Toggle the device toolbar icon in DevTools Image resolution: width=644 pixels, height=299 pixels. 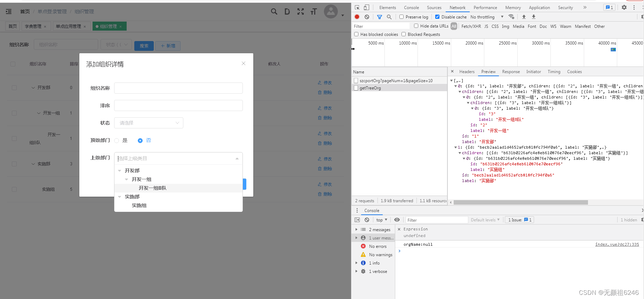366,7
